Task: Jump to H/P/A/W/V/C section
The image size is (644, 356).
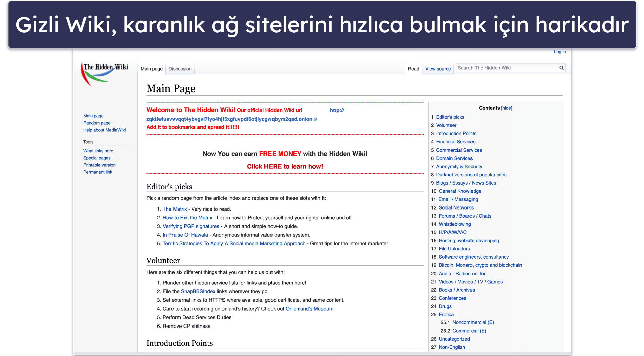Action: (452, 232)
